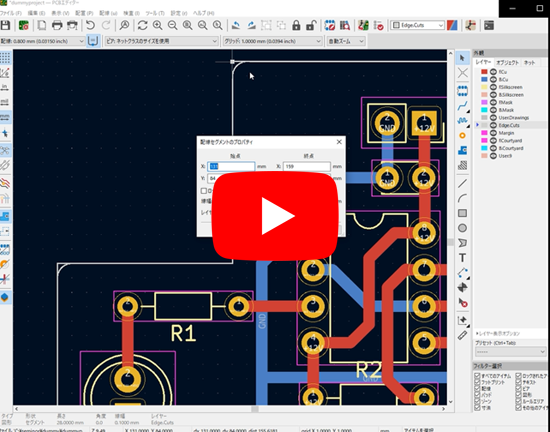Click the Save board icon in toolbar

5,25
